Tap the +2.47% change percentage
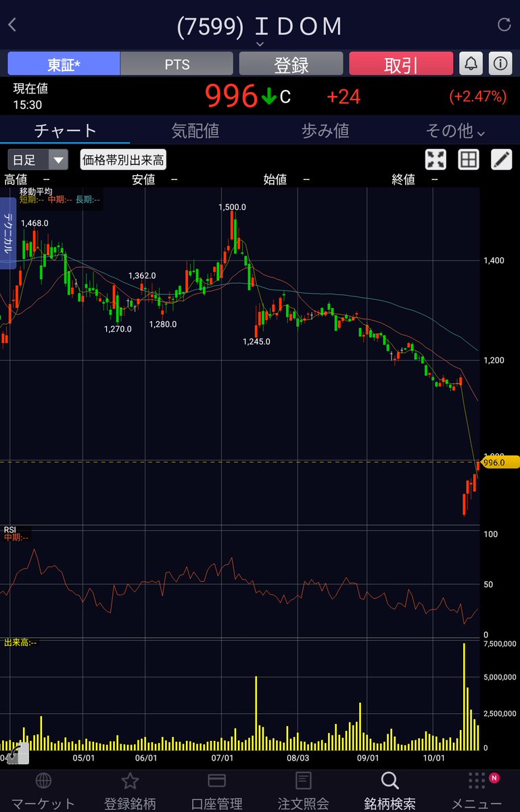 click(477, 96)
